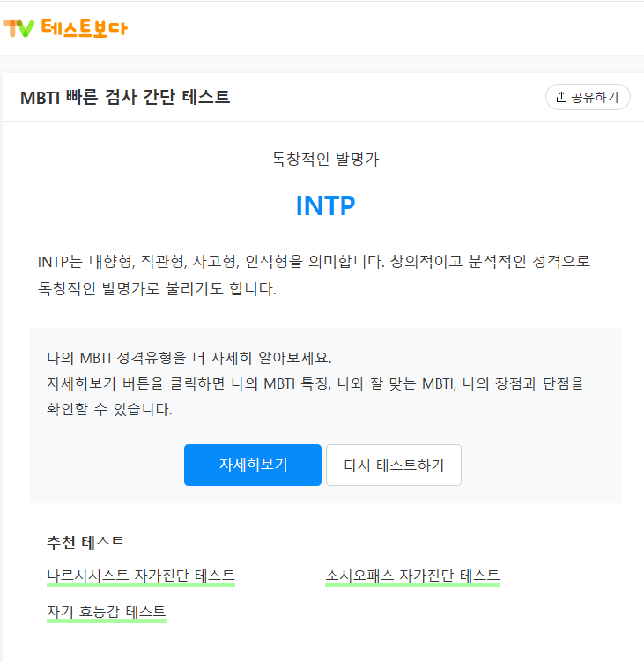The height and width of the screenshot is (662, 644).
Task: Click the share upload arrow icon
Action: pyautogui.click(x=561, y=97)
